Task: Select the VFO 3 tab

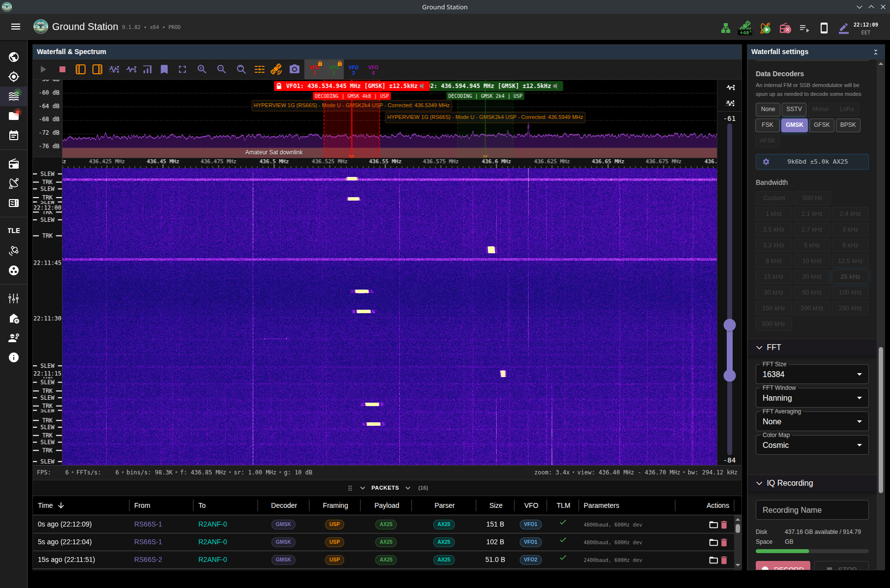Action: 353,69
